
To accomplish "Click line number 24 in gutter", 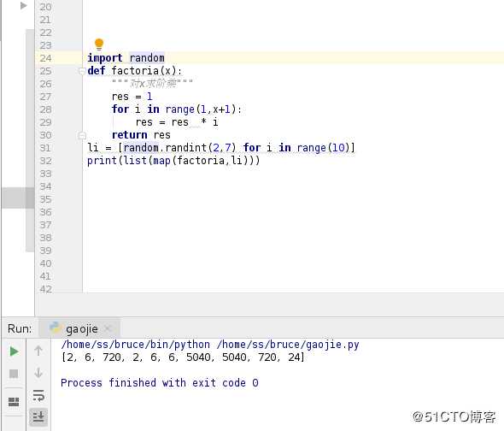I will (45, 58).
